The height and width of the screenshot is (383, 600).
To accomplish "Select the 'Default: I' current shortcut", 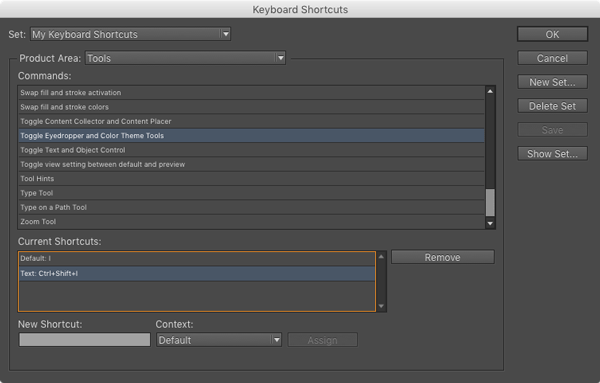I will 197,259.
